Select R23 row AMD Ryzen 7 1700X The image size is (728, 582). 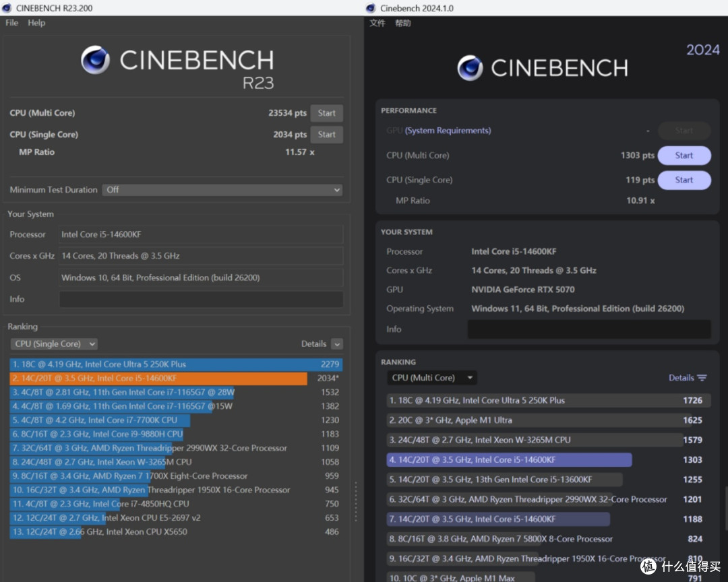point(176,476)
